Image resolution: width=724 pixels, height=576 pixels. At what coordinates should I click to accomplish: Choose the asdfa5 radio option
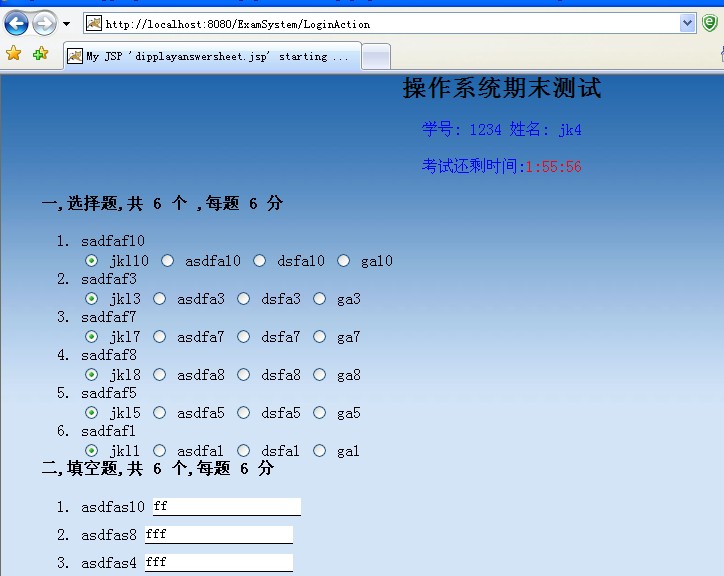159,412
